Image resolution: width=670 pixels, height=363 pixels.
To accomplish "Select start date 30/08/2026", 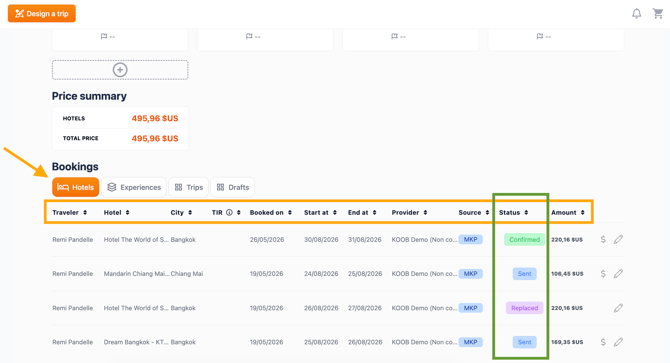I will click(x=321, y=240).
